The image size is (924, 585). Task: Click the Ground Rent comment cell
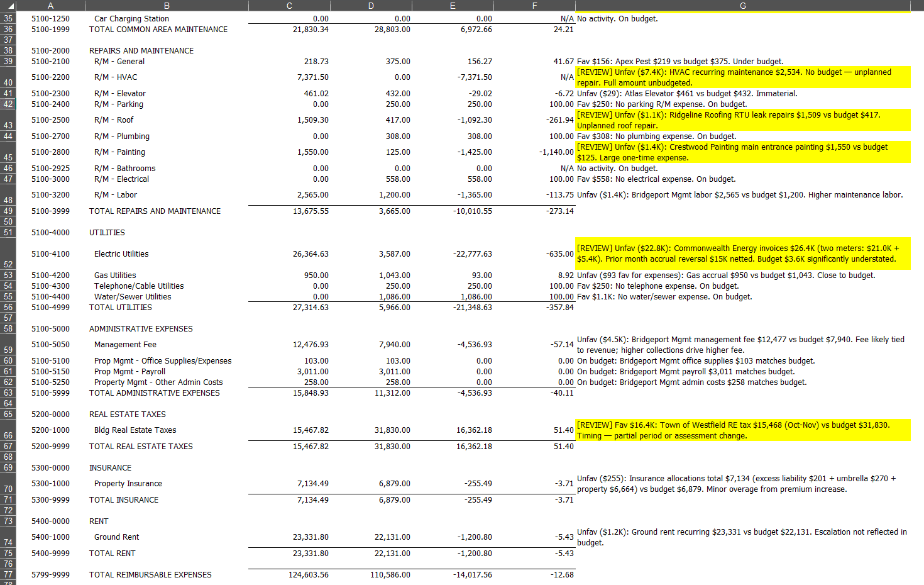coord(742,537)
